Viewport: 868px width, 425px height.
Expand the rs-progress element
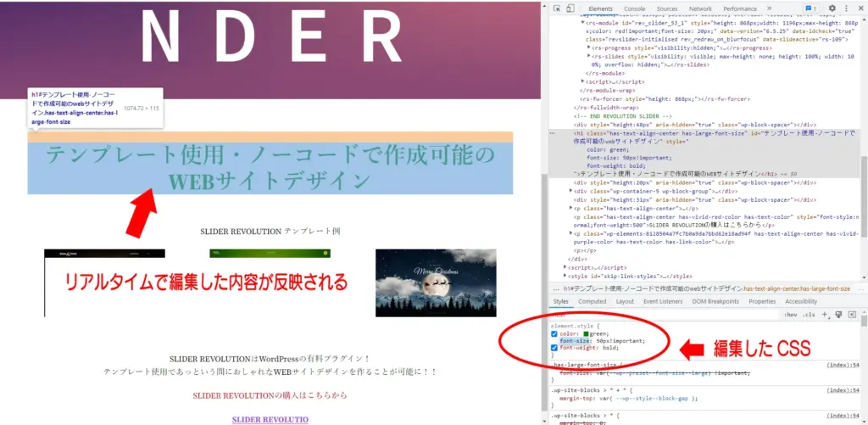pyautogui.click(x=589, y=48)
